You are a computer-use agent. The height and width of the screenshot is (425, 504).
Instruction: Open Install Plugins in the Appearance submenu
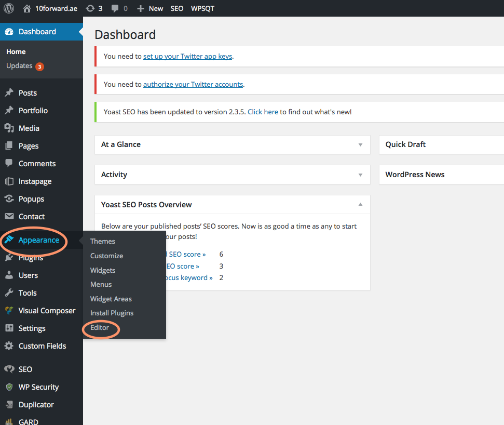click(112, 313)
